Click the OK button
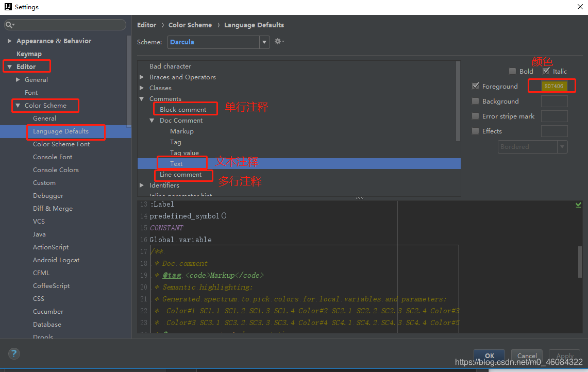This screenshot has width=588, height=372. click(490, 356)
